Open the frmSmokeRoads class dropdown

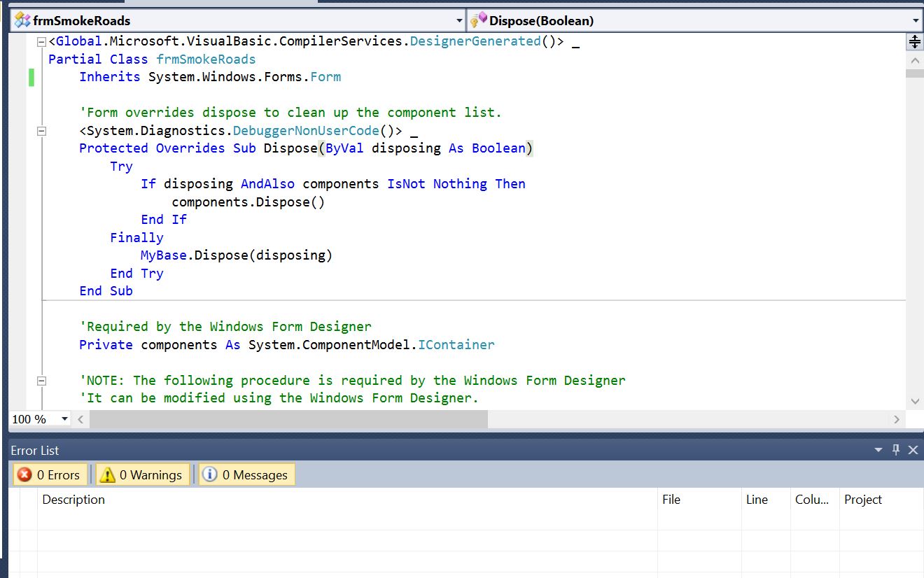click(459, 21)
